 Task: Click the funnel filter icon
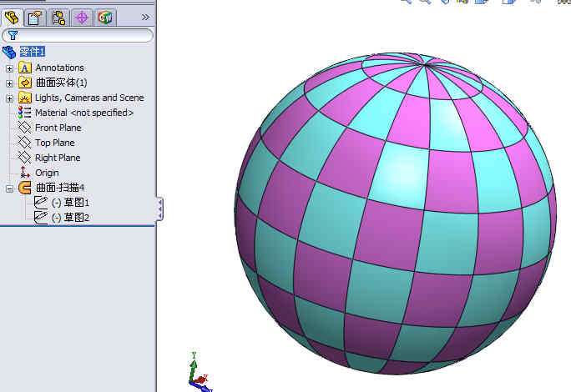(13, 35)
